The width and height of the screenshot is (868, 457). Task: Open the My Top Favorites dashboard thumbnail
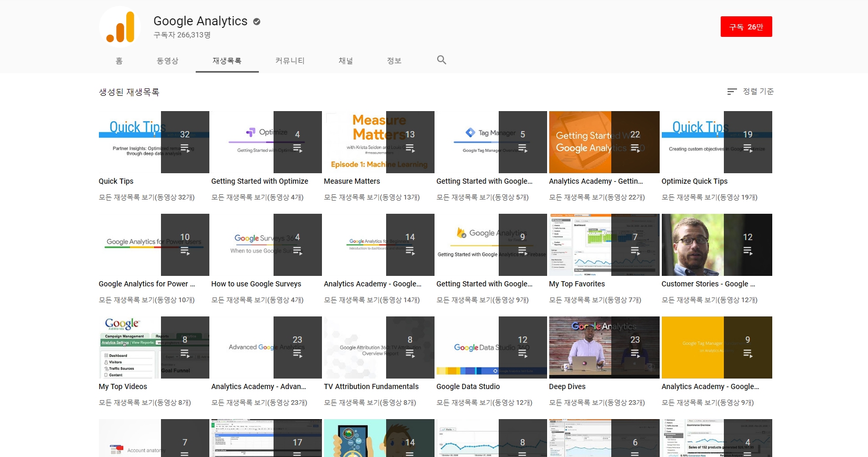[x=604, y=245]
